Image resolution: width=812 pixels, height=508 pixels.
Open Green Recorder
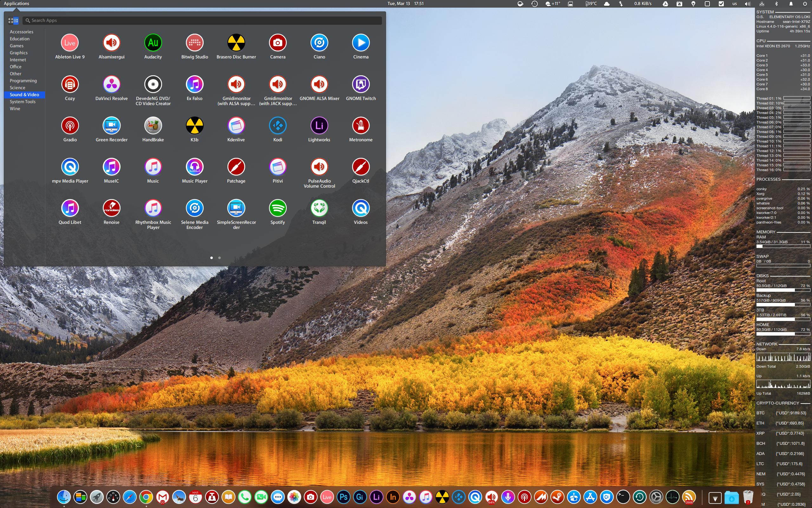(111, 129)
